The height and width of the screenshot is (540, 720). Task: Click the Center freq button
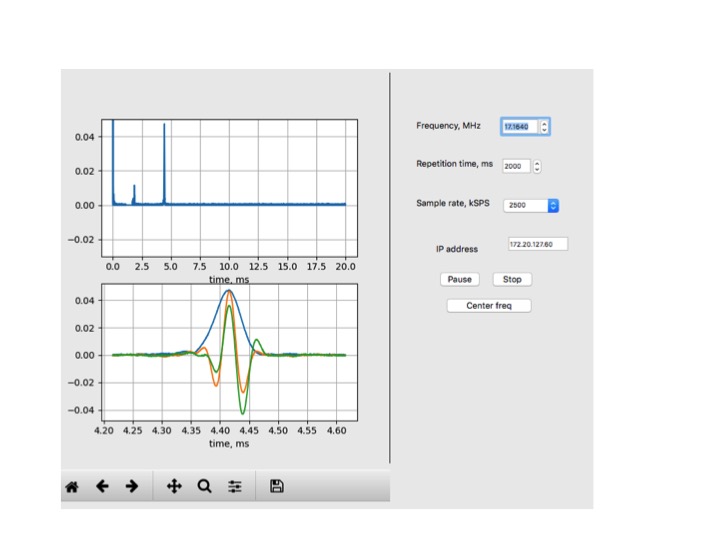pos(488,305)
